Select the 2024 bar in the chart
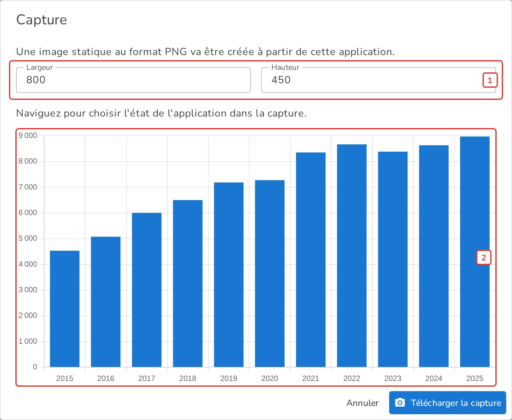The image size is (512, 420). click(x=434, y=256)
